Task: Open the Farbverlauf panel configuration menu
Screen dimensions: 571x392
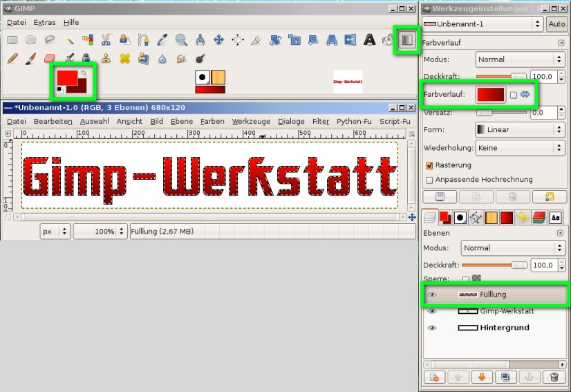Action: click(x=561, y=43)
